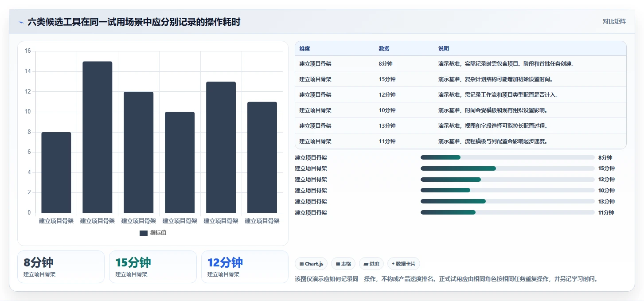
Task: Open the 8分钟 summary card
Action: [61, 267]
